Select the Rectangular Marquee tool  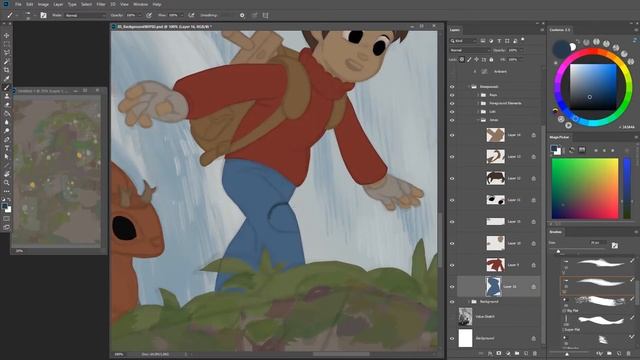tap(7, 44)
